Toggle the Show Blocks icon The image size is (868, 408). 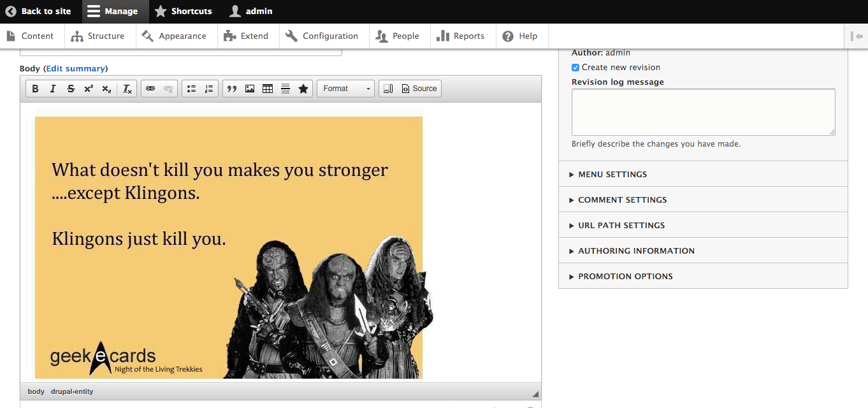click(x=387, y=89)
